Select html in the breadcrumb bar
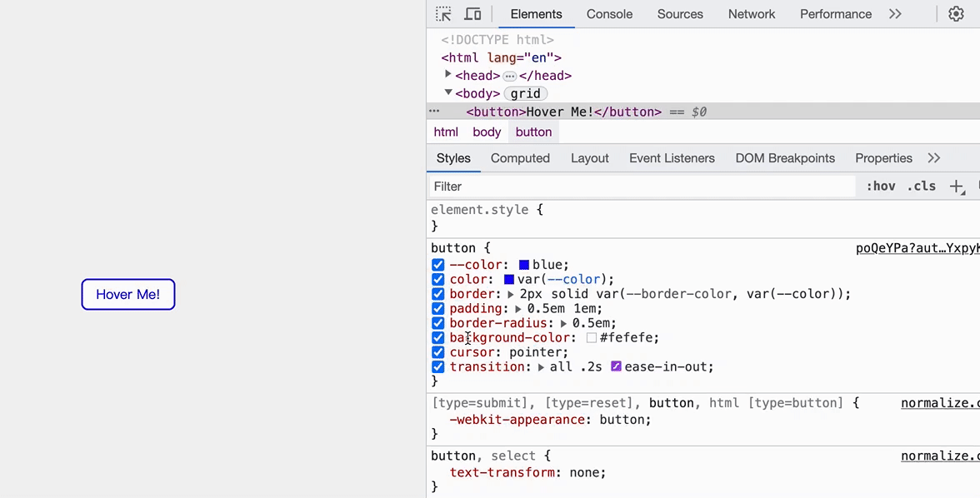Screen dimensions: 980x498 (x=446, y=132)
